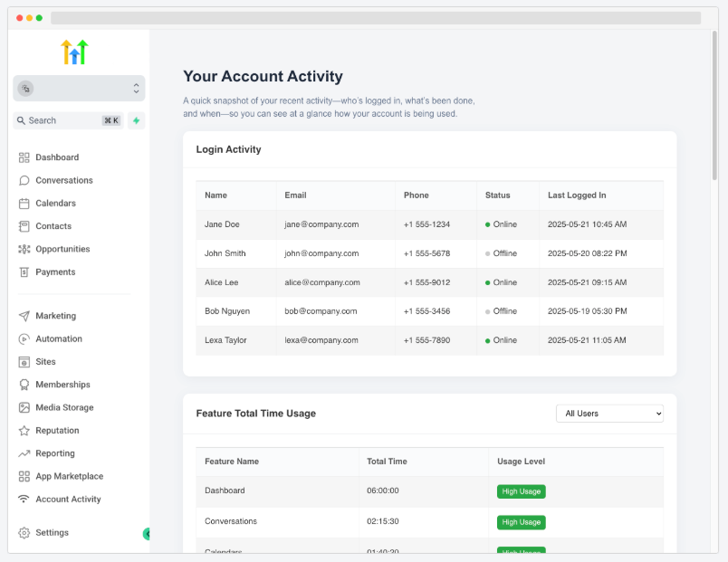This screenshot has height=562, width=728.
Task: Click the Calendars icon in sidebar
Action: (24, 204)
